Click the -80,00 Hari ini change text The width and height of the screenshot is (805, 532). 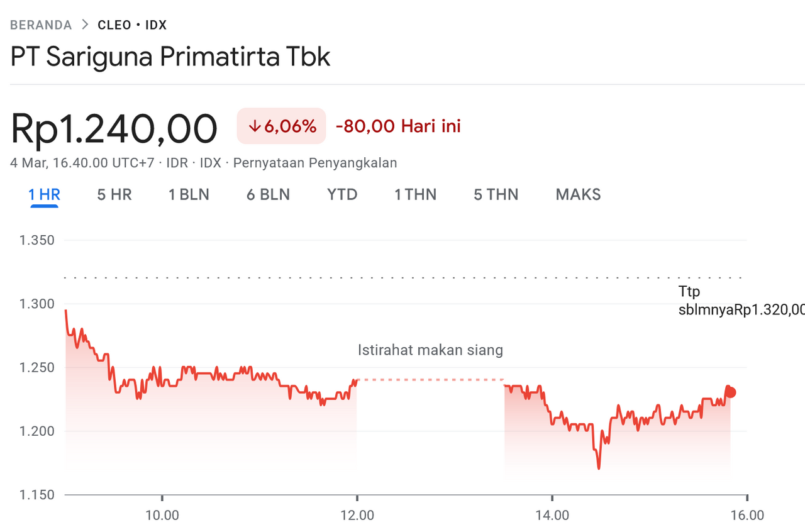click(x=398, y=126)
